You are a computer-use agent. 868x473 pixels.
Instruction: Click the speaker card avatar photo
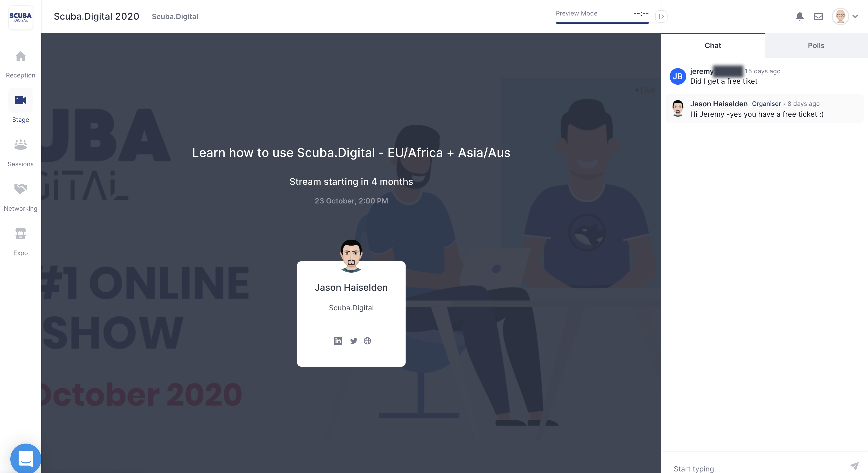[x=351, y=256]
